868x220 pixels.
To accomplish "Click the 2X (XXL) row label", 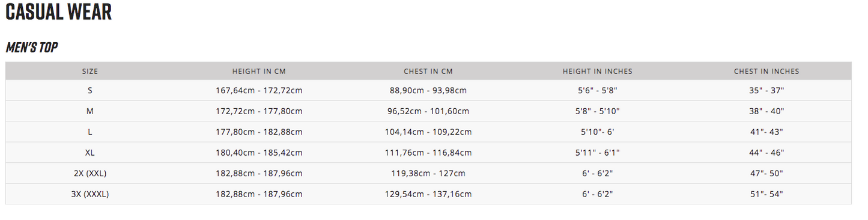I will coord(90,173).
